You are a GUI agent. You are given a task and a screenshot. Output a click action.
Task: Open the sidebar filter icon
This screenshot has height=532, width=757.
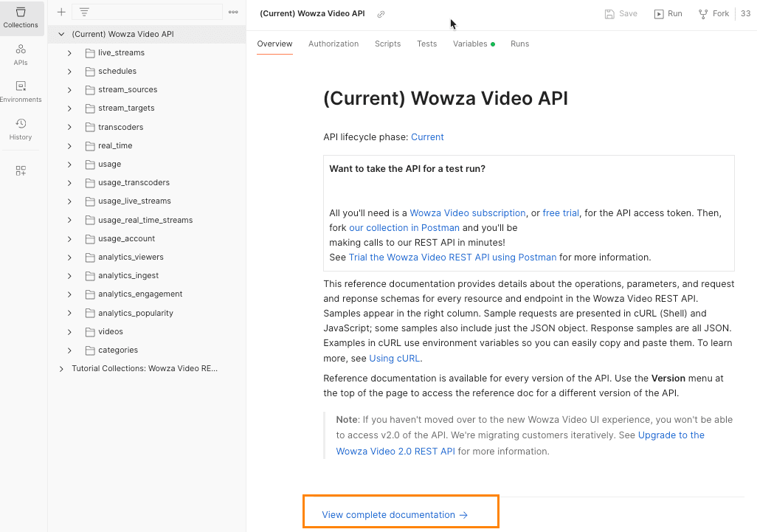point(84,12)
